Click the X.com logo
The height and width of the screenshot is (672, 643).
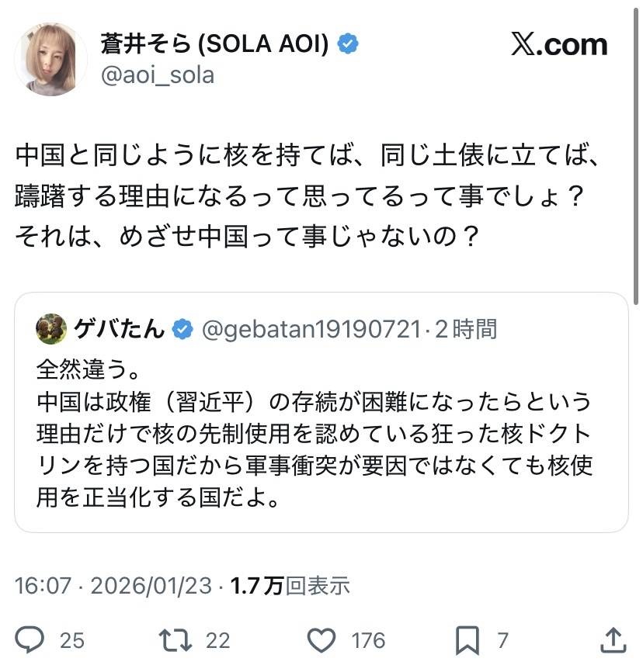(x=559, y=45)
